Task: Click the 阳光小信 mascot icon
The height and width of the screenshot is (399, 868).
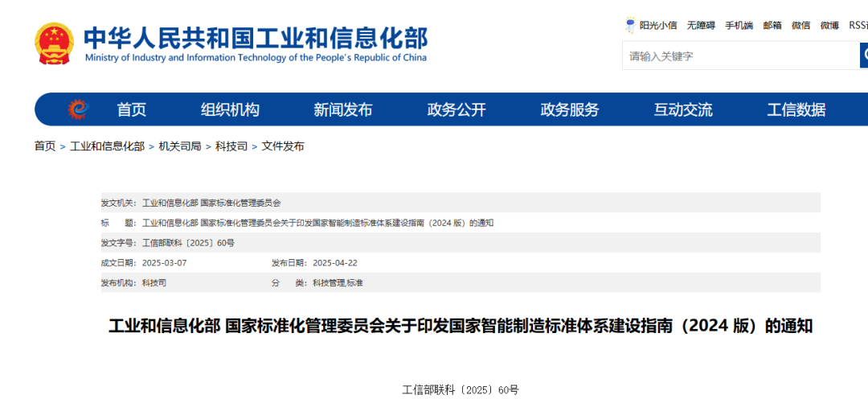Action: click(631, 25)
